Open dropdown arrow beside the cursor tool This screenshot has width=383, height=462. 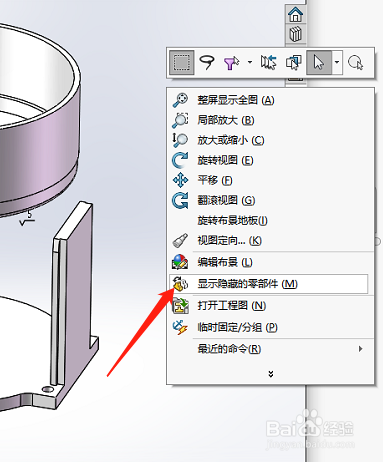pyautogui.click(x=337, y=62)
